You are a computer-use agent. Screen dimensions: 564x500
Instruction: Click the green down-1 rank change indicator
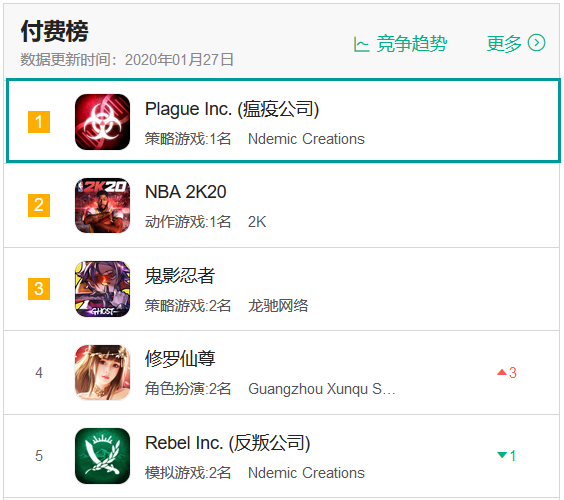click(507, 456)
